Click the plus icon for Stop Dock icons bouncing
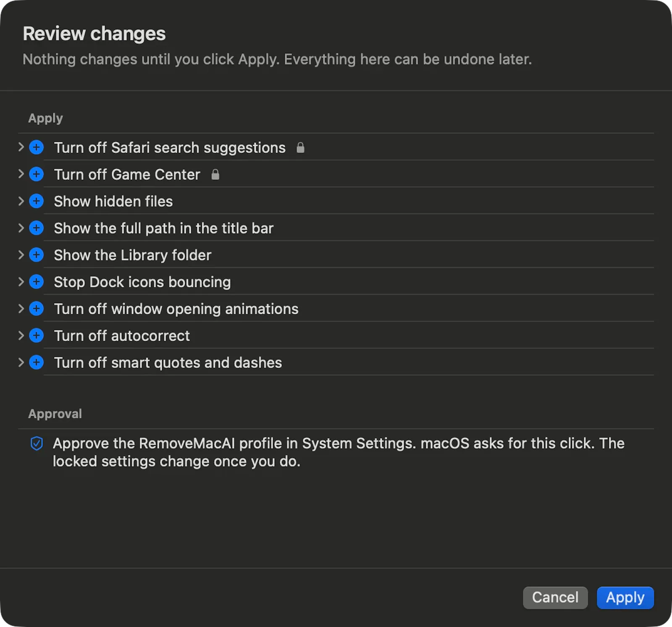This screenshot has width=672, height=627. (x=37, y=282)
